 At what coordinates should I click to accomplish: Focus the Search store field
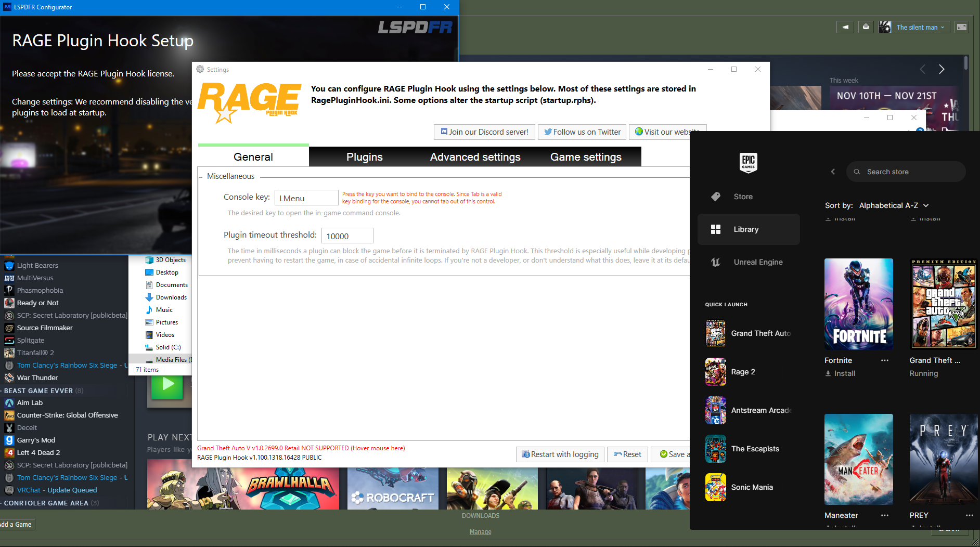(906, 172)
